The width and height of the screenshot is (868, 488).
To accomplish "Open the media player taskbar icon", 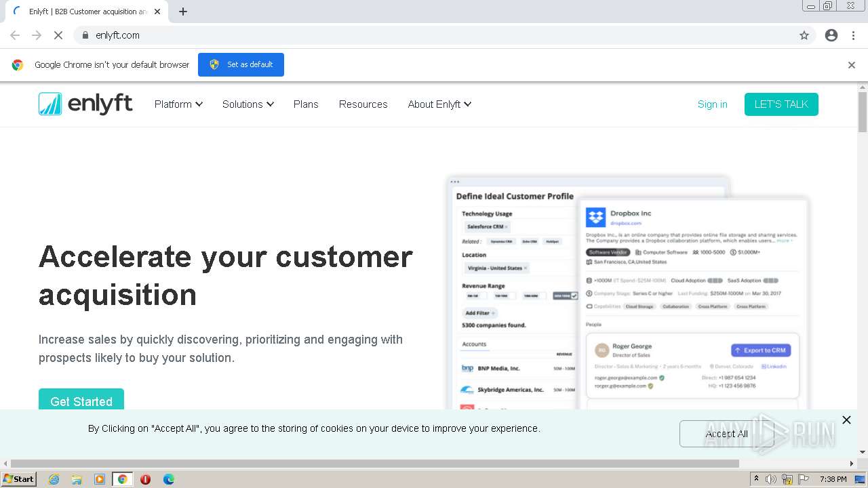I will coord(100,479).
